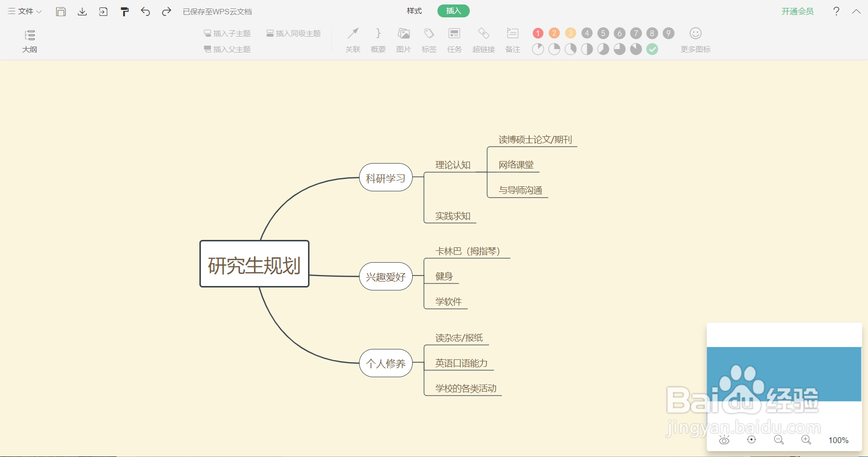868x457 pixels.
Task: Insert a 图片 image
Action: point(404,41)
